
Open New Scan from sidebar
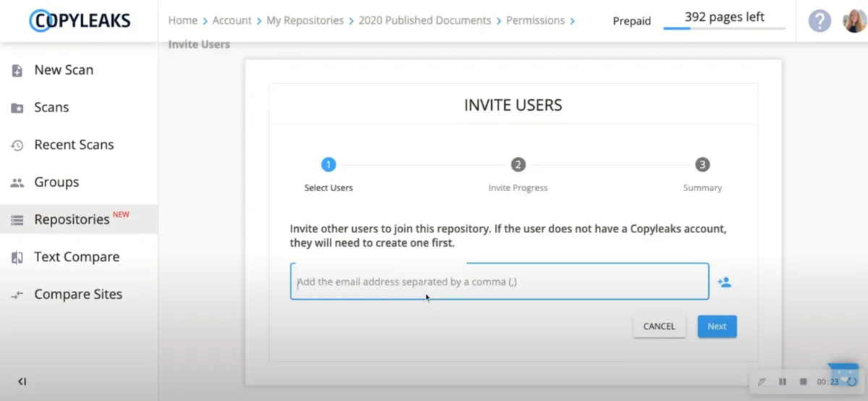[x=64, y=70]
